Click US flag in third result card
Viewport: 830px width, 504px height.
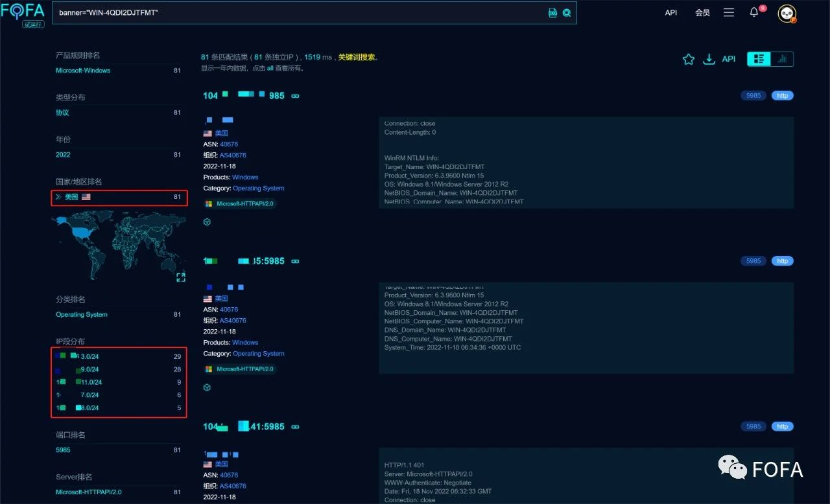click(x=207, y=464)
